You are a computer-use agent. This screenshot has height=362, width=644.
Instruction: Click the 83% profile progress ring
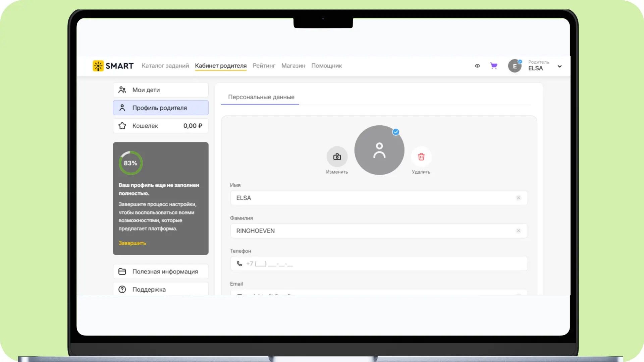(130, 163)
